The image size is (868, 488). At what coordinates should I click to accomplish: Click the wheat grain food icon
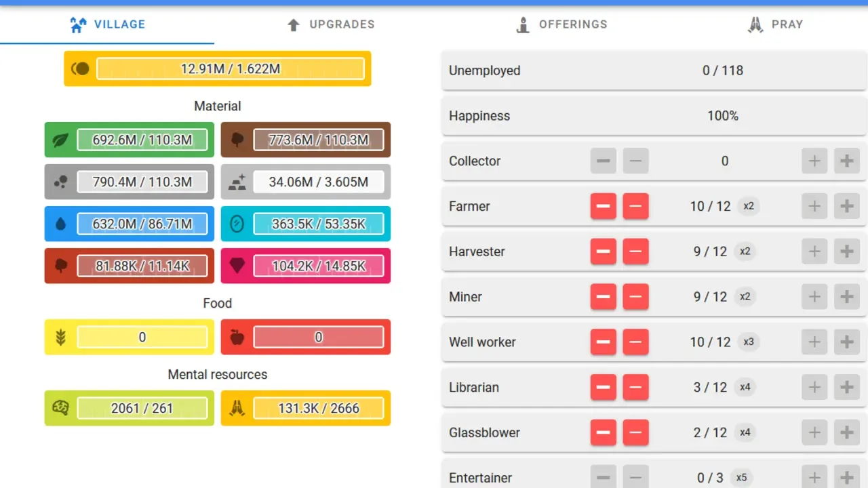[x=61, y=338]
